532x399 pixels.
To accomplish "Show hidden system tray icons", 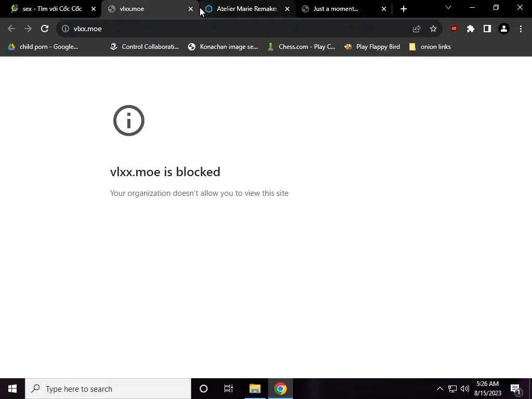I will pyautogui.click(x=440, y=389).
